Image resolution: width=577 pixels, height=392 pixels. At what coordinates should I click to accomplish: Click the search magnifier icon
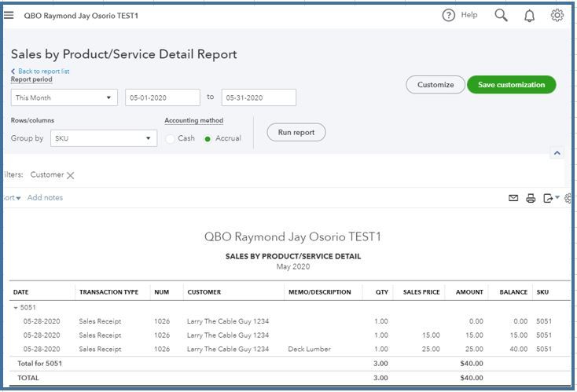pyautogui.click(x=501, y=15)
